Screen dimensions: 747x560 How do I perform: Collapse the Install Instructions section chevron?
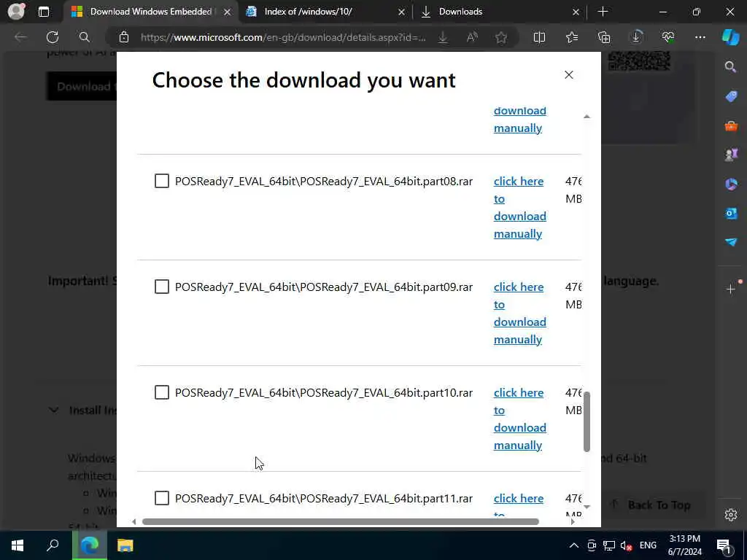(54, 410)
